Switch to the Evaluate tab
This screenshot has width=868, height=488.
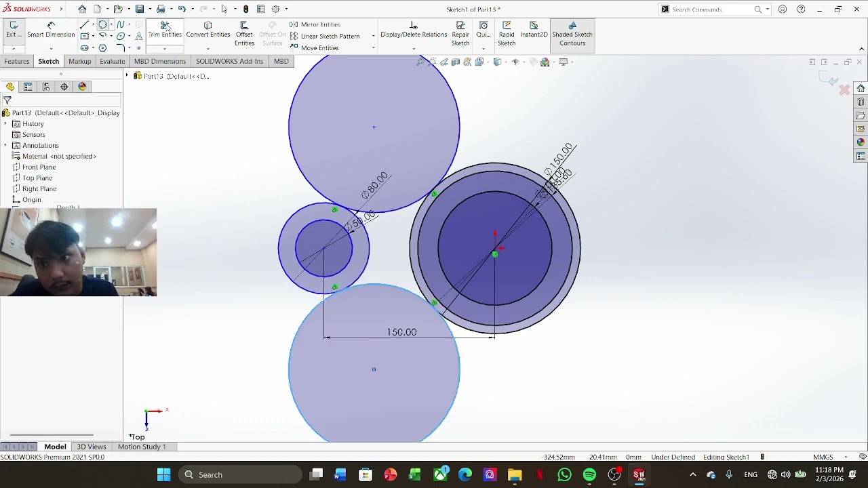(113, 61)
